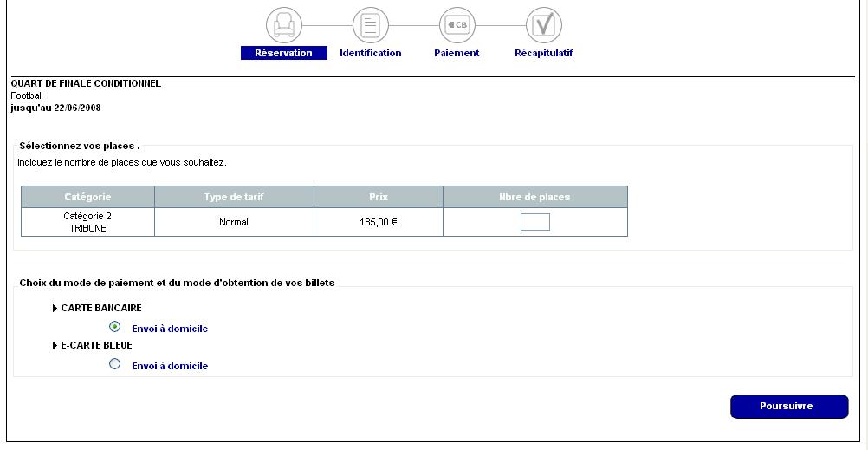The width and height of the screenshot is (868, 450).
Task: Select the highlighted Réservation step label
Action: pyautogui.click(x=283, y=53)
